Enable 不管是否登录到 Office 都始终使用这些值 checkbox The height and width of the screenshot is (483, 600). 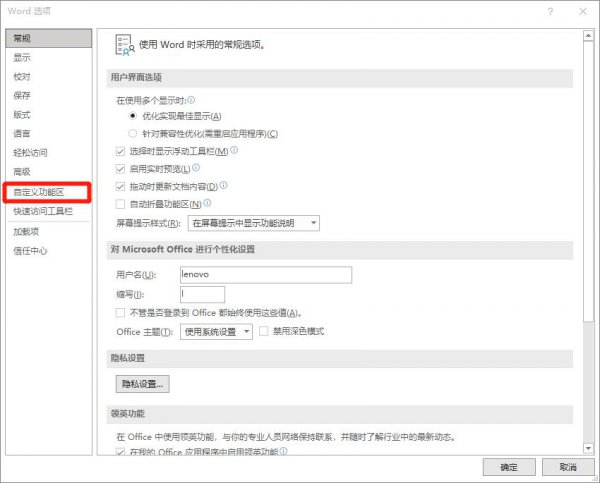tap(120, 313)
